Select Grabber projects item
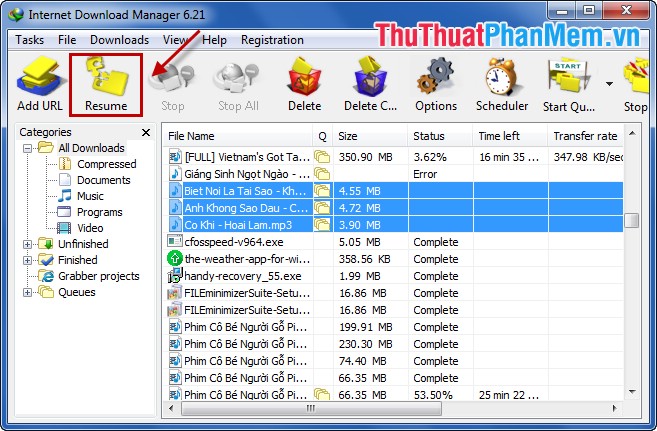Viewport: 657px width, 431px height. (x=98, y=276)
